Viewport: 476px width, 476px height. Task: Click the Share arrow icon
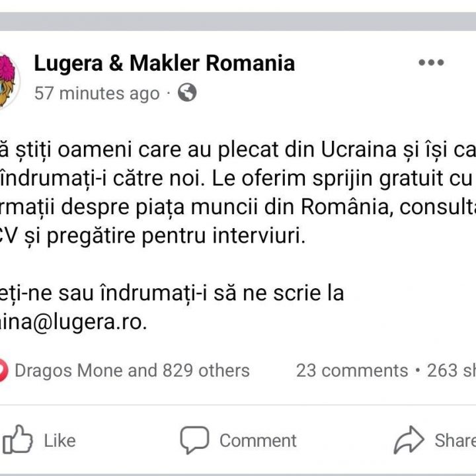point(409,440)
